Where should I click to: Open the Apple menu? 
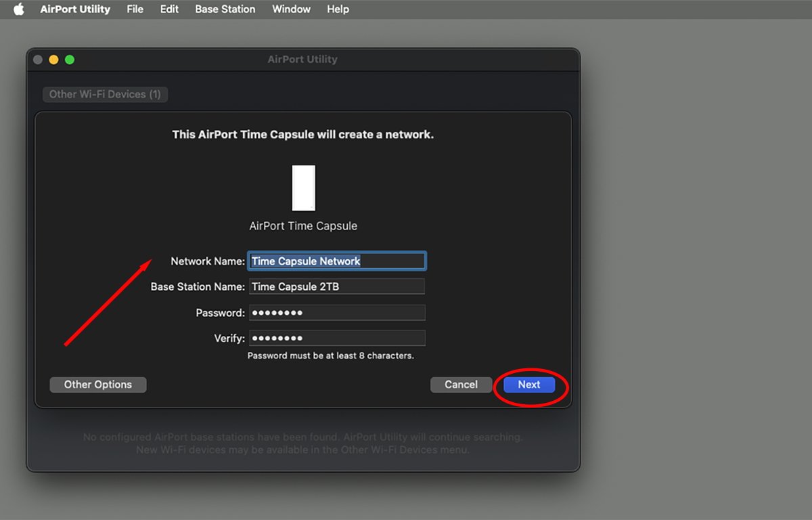click(18, 9)
